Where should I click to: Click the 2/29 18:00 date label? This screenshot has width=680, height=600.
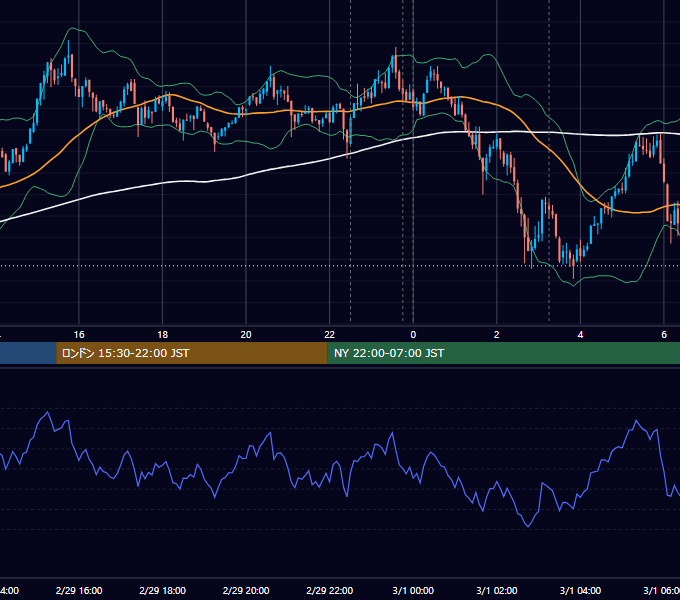click(x=163, y=590)
